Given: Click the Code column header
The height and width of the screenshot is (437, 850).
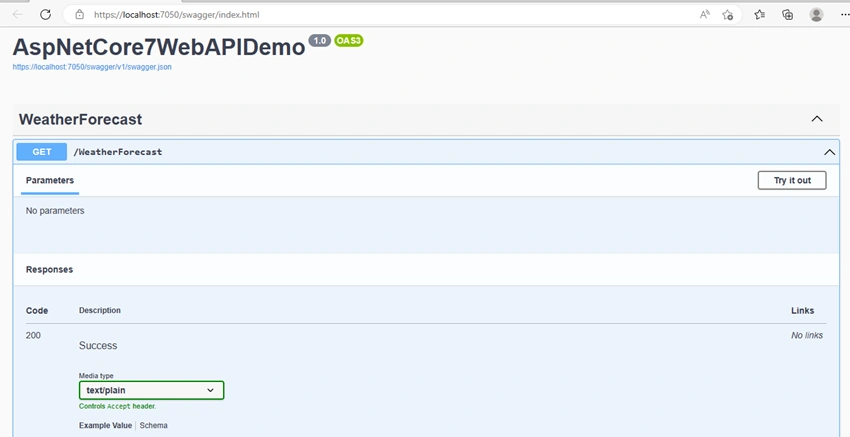Looking at the screenshot, I should point(37,311).
